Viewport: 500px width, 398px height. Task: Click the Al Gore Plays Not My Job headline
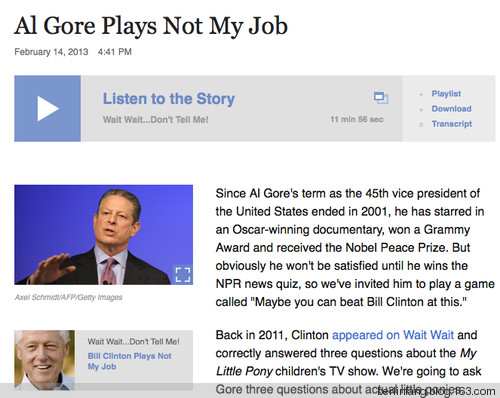click(151, 26)
